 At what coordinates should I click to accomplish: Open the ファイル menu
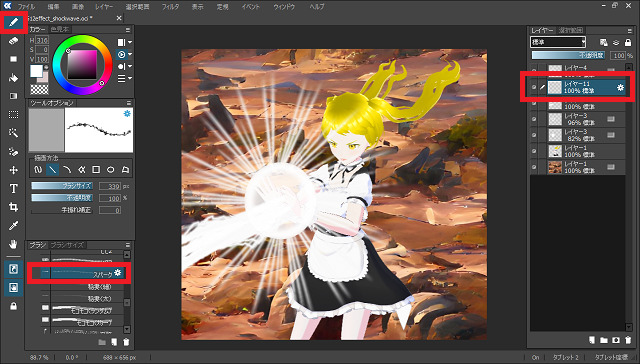coord(27,7)
